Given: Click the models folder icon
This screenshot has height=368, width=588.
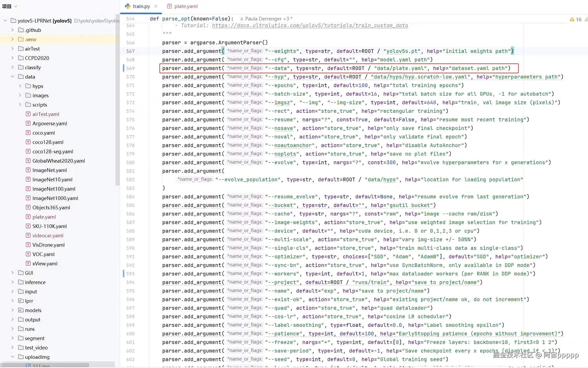Looking at the screenshot, I should [x=21, y=310].
